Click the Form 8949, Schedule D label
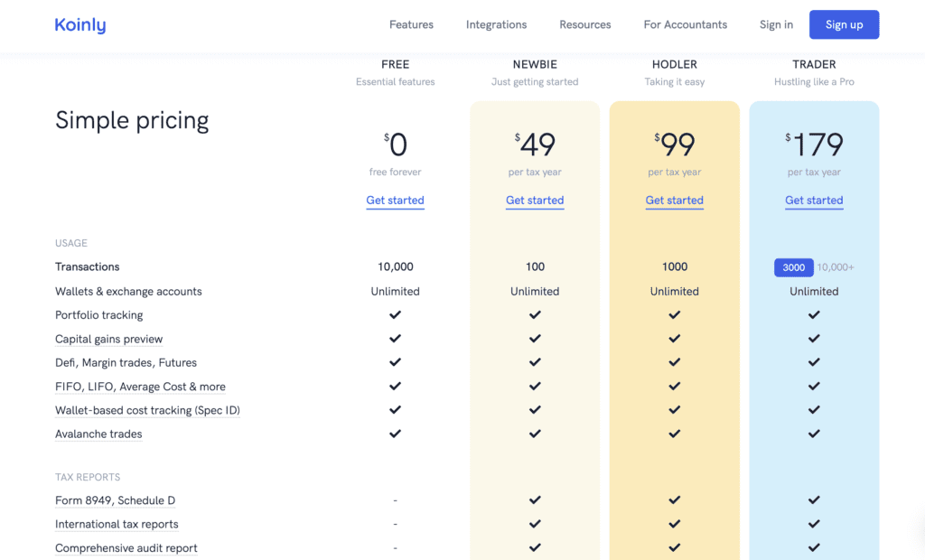The width and height of the screenshot is (925, 560). click(115, 500)
